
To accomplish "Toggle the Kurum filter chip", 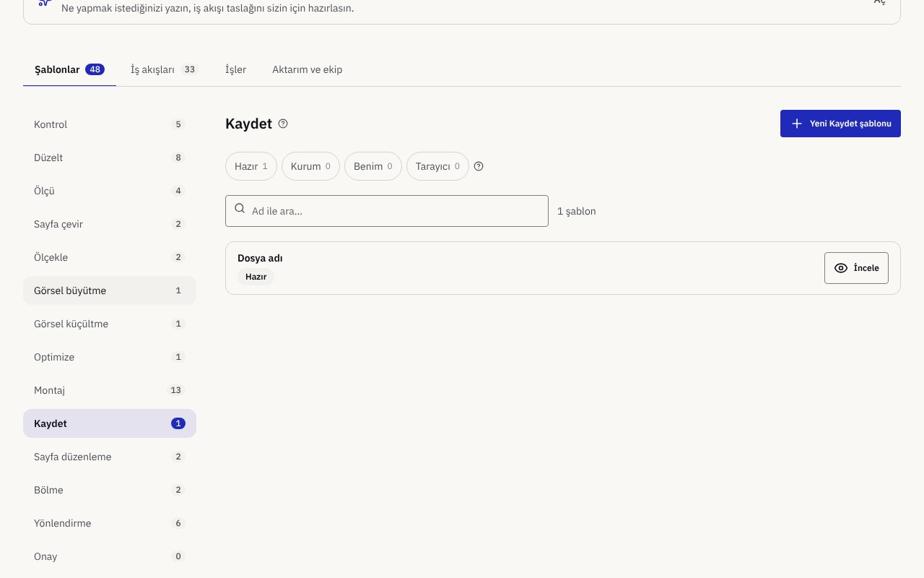I will point(310,166).
